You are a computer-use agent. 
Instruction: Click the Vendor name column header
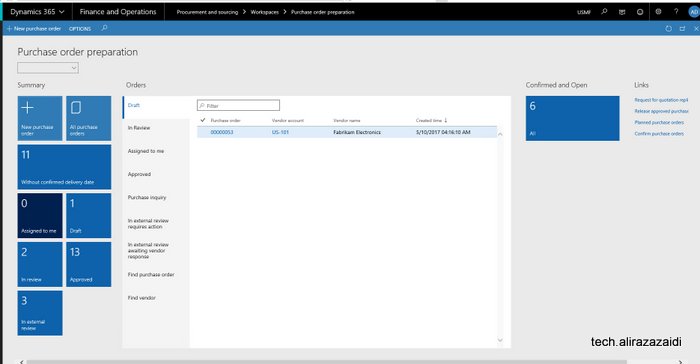(347, 121)
